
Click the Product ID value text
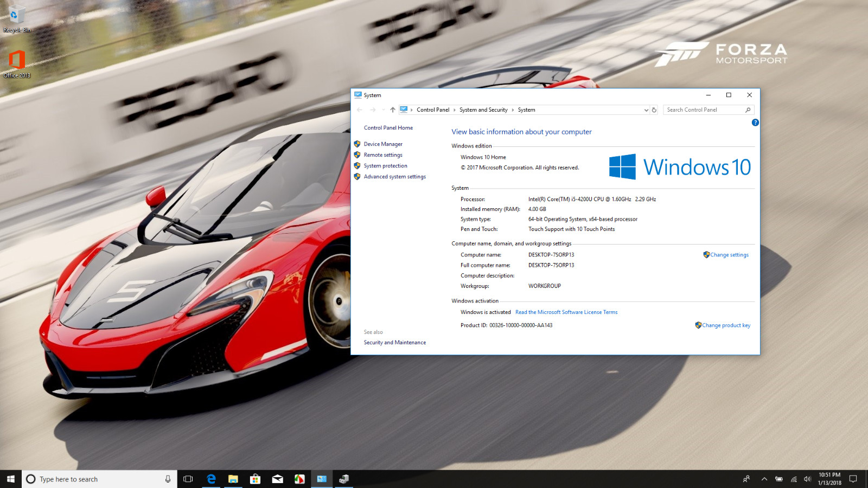coord(521,325)
